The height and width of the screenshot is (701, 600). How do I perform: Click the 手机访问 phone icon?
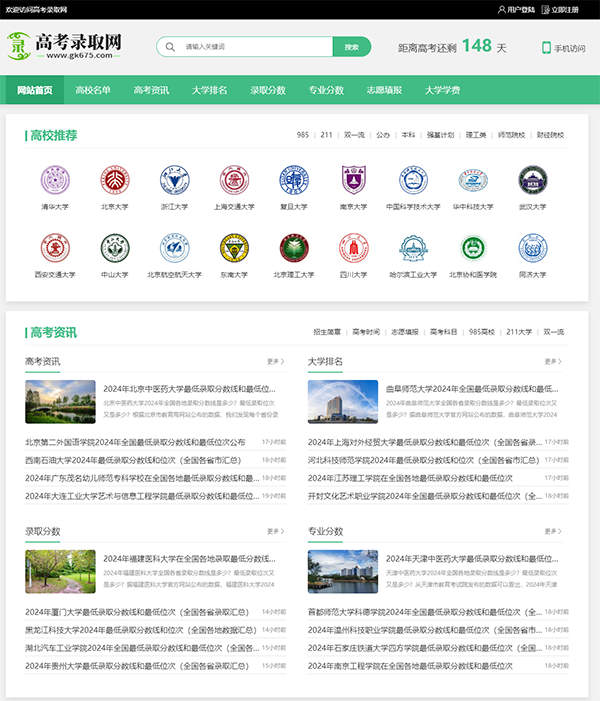click(x=546, y=48)
